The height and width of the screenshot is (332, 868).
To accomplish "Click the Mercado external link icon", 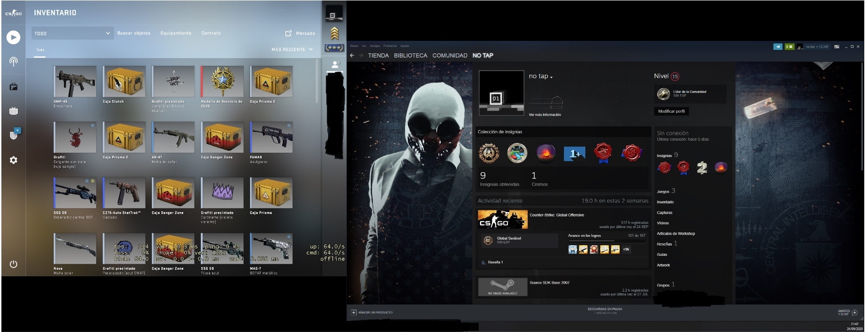I will coord(288,33).
